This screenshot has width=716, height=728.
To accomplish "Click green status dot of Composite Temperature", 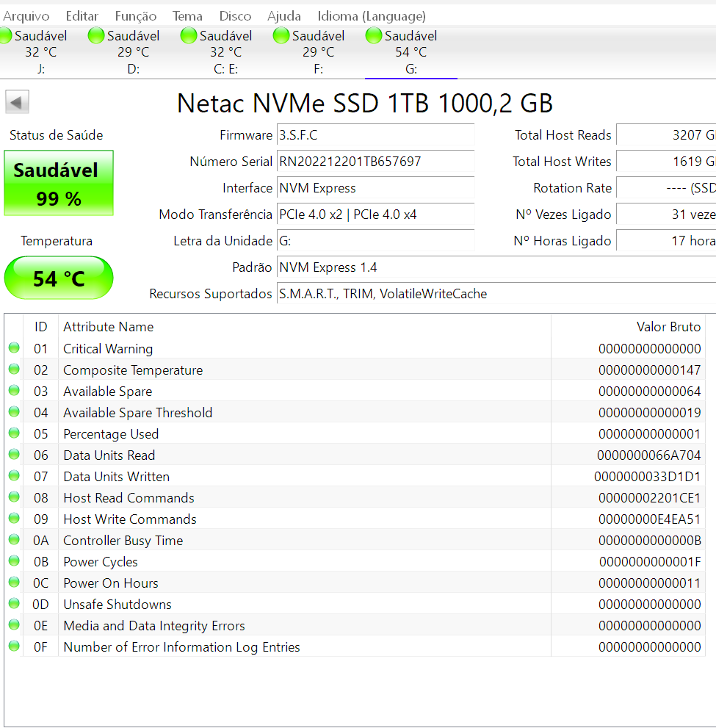I will (14, 369).
